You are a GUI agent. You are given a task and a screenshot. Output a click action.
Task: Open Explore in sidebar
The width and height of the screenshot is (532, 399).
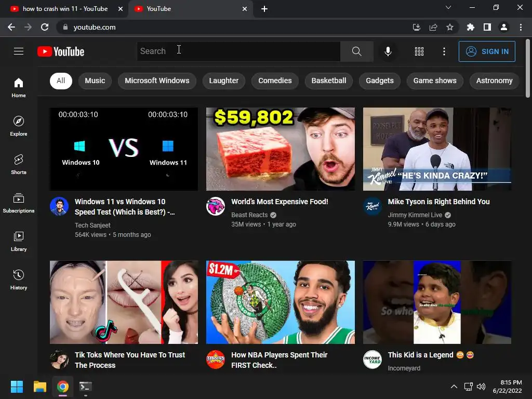pyautogui.click(x=19, y=126)
